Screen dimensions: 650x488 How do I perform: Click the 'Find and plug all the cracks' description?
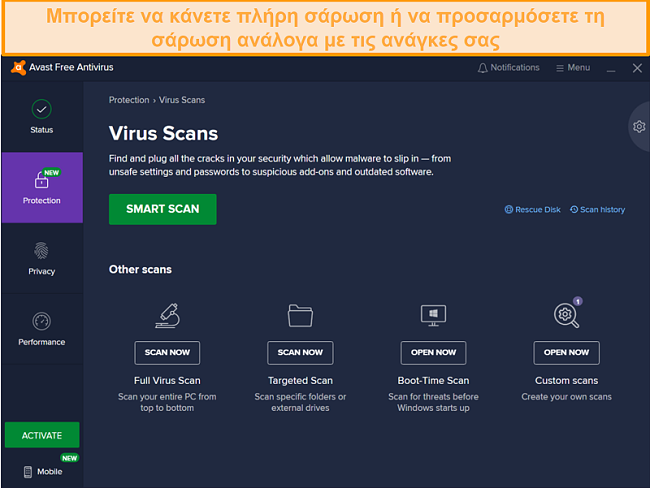[x=280, y=165]
